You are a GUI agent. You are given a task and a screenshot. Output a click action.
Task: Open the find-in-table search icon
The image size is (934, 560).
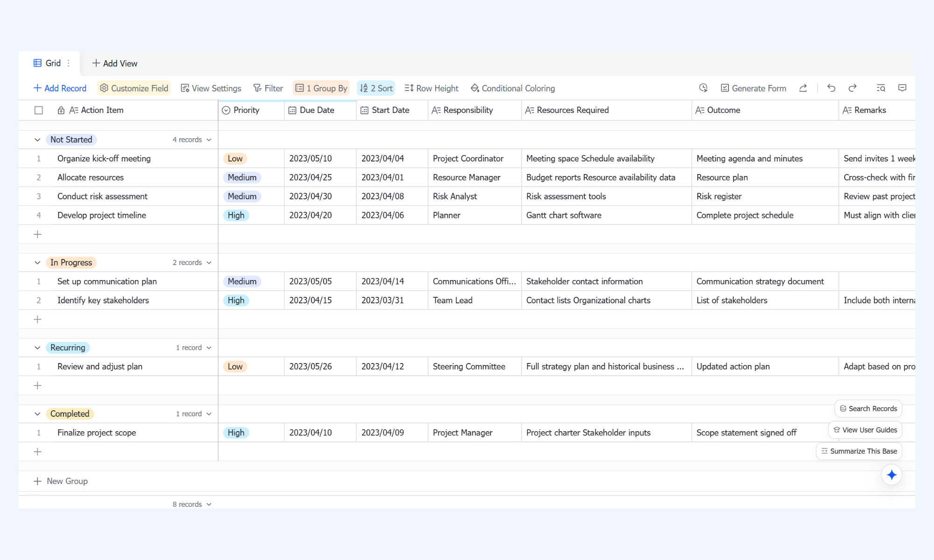point(881,88)
